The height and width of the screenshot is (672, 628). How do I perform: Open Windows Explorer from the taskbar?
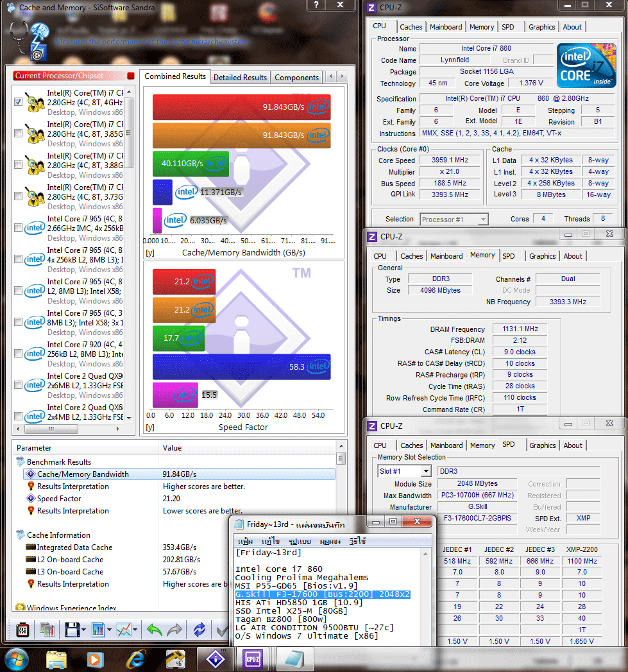point(56,660)
